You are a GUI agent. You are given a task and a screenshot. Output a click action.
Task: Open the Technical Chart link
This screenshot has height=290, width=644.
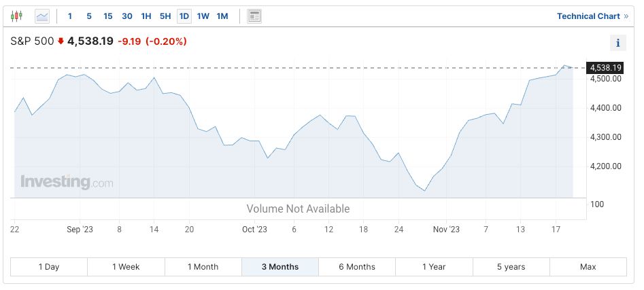pyautogui.click(x=592, y=16)
